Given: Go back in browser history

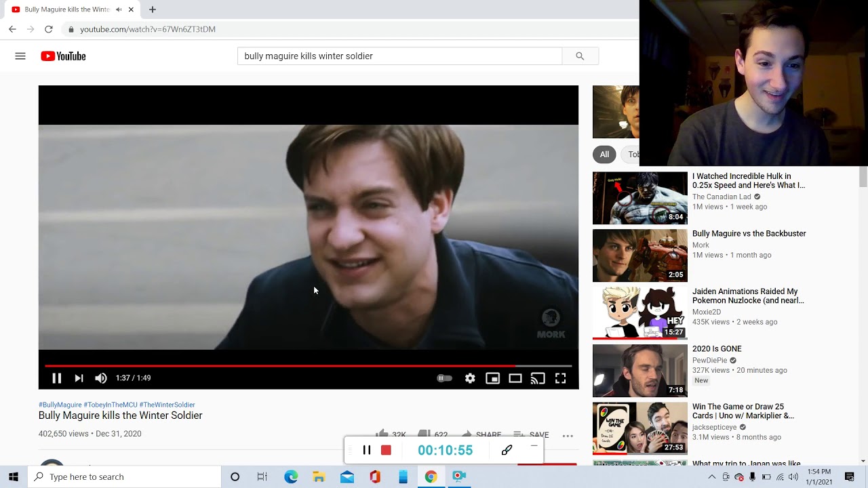Looking at the screenshot, I should (12, 29).
